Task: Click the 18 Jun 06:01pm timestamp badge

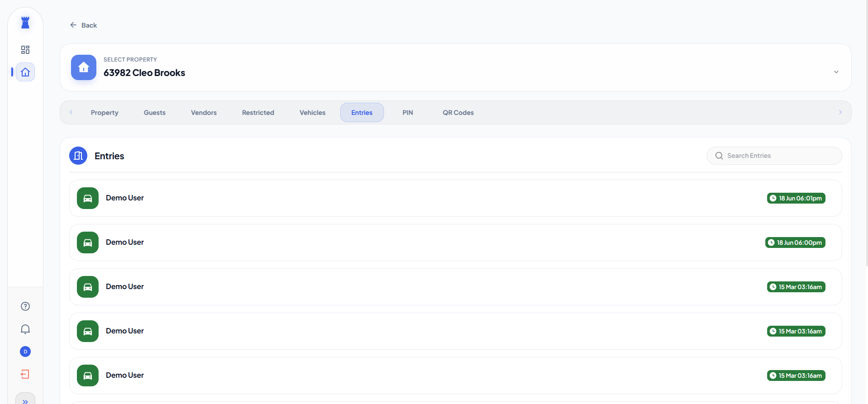Action: pyautogui.click(x=796, y=198)
